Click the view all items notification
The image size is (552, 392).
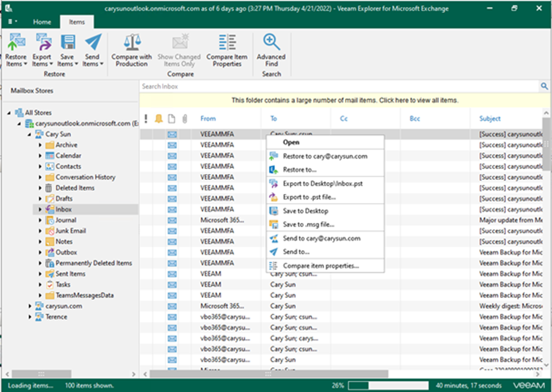(x=345, y=100)
